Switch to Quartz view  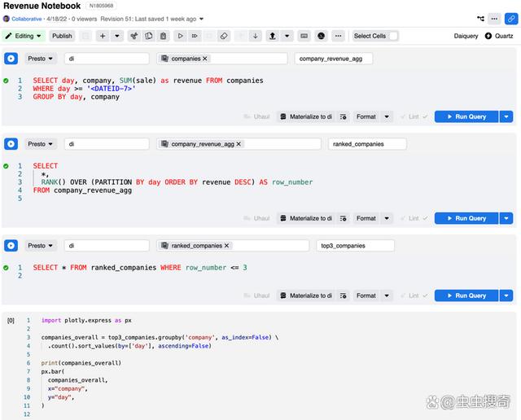(499, 36)
